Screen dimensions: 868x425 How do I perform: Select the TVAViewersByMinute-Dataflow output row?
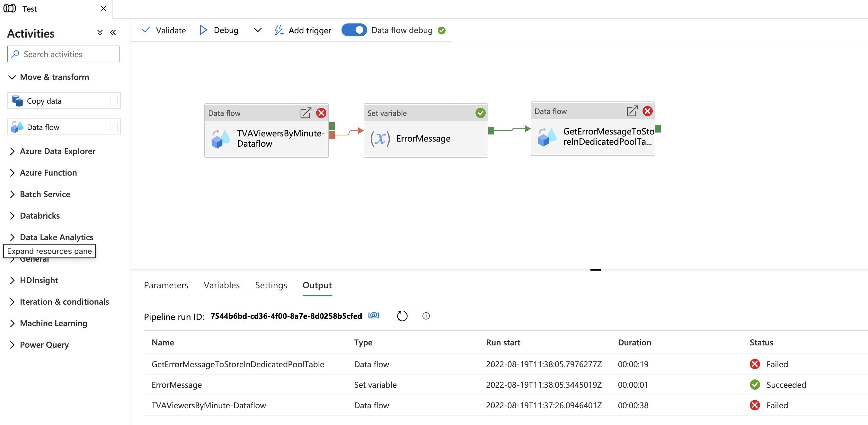tap(506, 405)
